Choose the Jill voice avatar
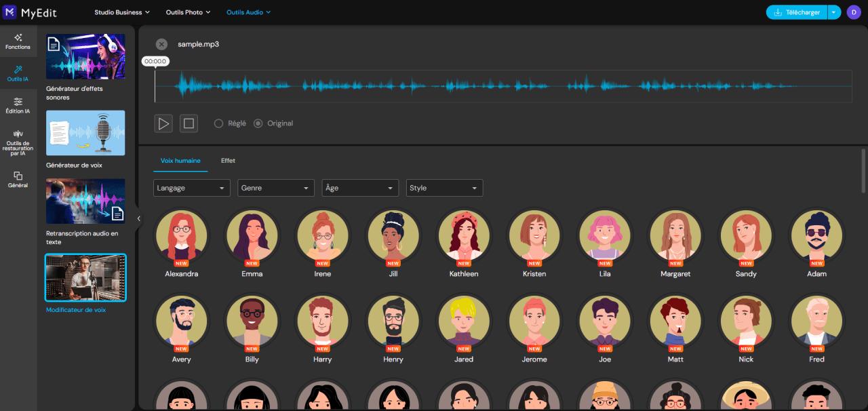 [x=393, y=235]
